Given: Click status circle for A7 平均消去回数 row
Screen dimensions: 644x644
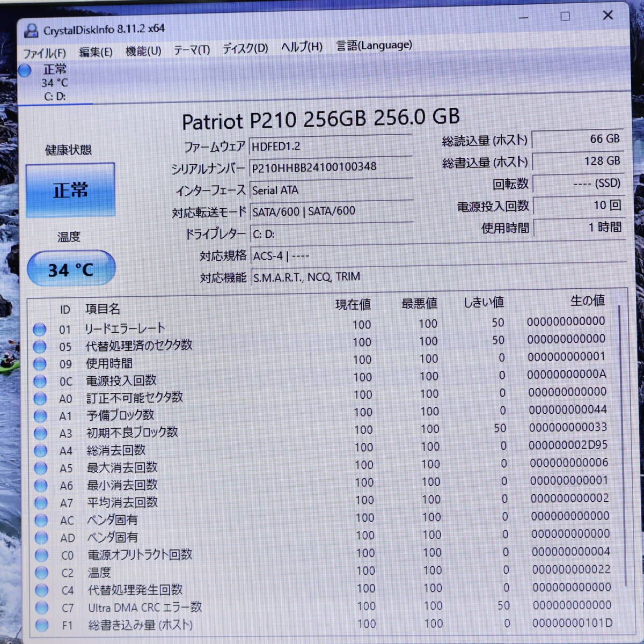Looking at the screenshot, I should tap(41, 502).
